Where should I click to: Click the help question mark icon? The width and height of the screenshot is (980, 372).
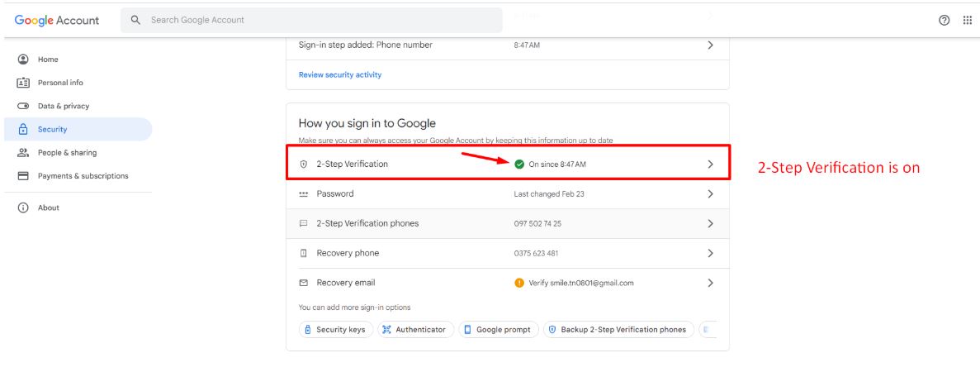coord(944,20)
